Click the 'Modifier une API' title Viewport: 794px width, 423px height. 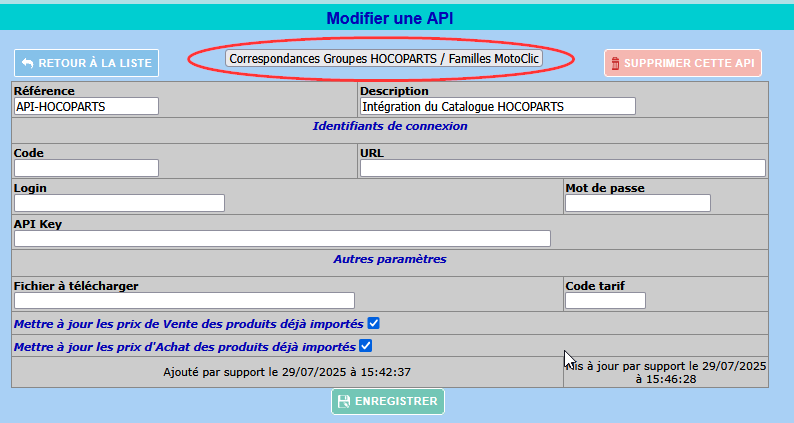[390, 18]
